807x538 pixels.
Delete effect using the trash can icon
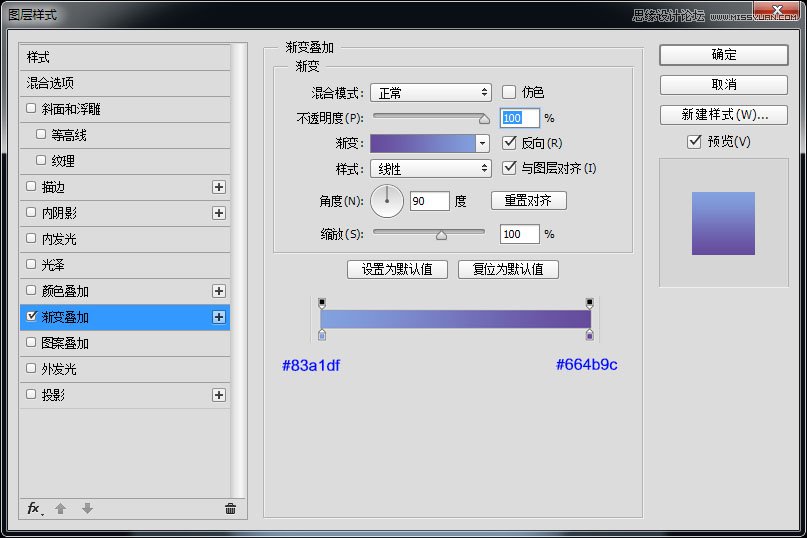[230, 509]
